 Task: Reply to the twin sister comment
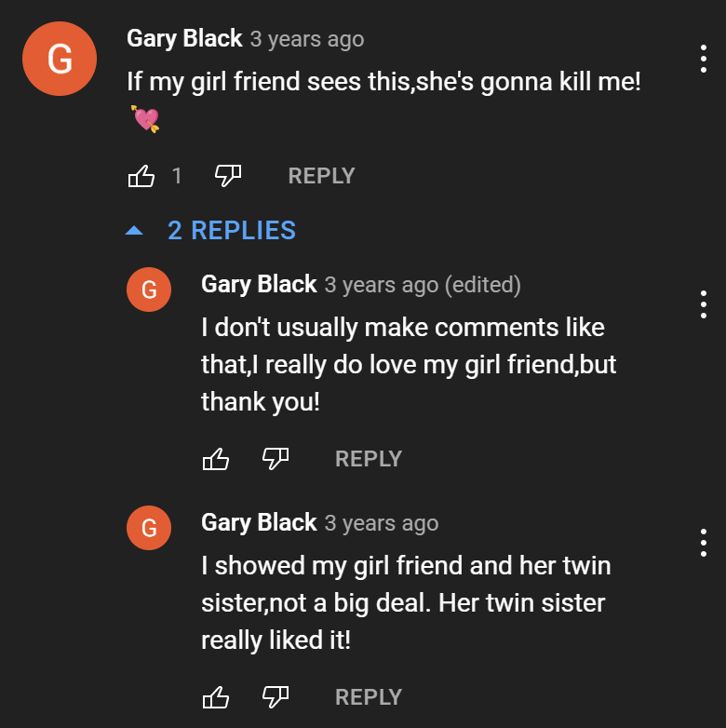coord(369,697)
